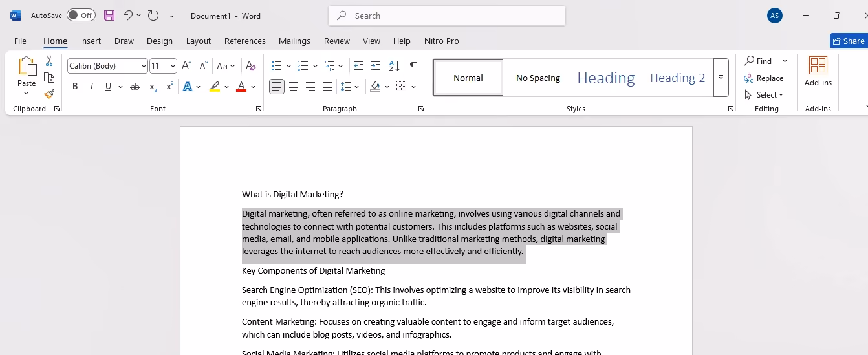Click the AS account avatar
The height and width of the screenshot is (355, 868).
(775, 16)
